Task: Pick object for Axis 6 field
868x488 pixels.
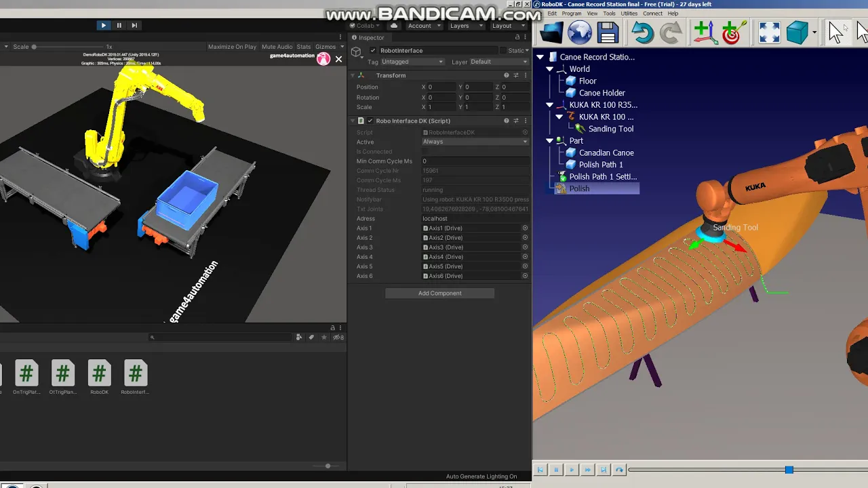Action: coord(525,276)
